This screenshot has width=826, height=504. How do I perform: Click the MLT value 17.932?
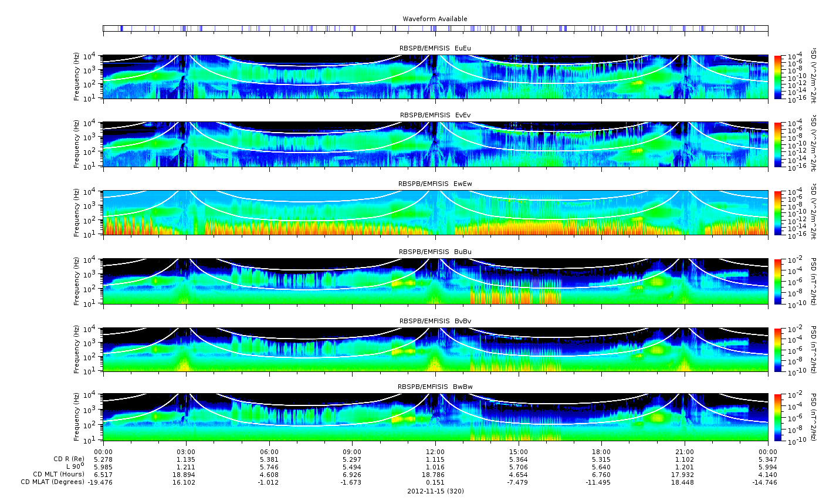[685, 475]
